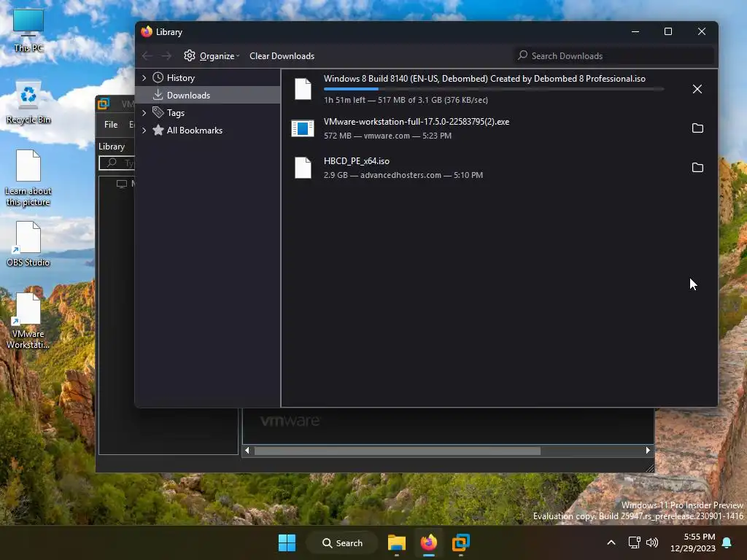Expand the History tree node
The width and height of the screenshot is (747, 560).
[x=144, y=77]
